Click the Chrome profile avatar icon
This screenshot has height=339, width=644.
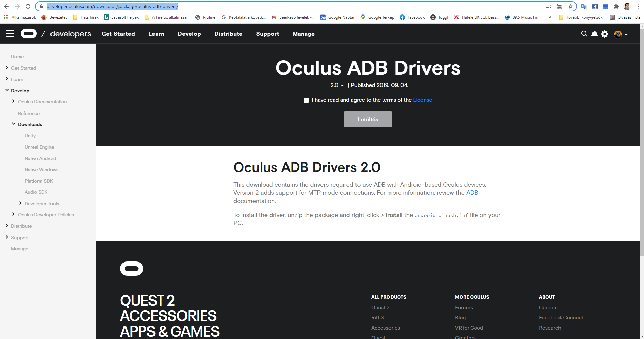click(x=627, y=6)
